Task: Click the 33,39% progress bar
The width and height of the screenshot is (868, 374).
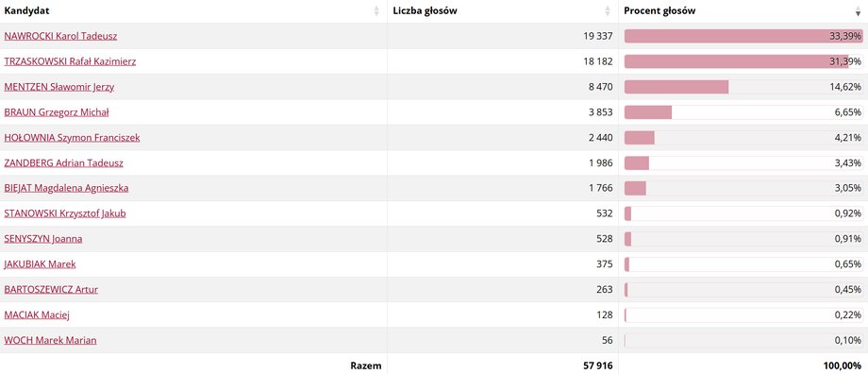Action: (x=743, y=37)
